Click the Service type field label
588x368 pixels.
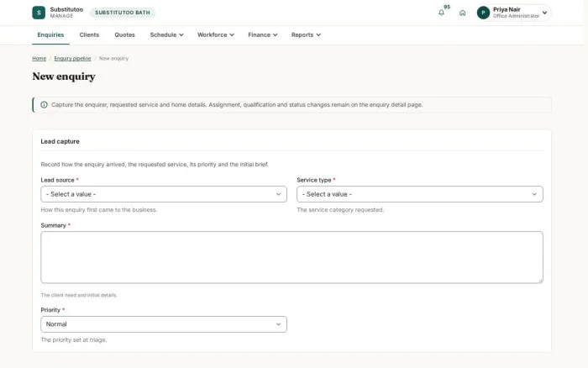(x=314, y=180)
